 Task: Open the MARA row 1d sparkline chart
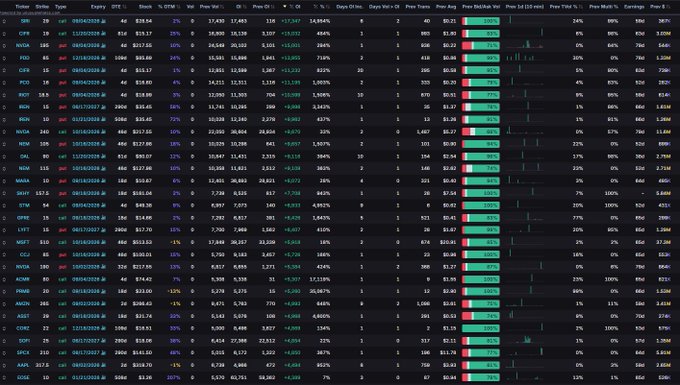pos(525,180)
